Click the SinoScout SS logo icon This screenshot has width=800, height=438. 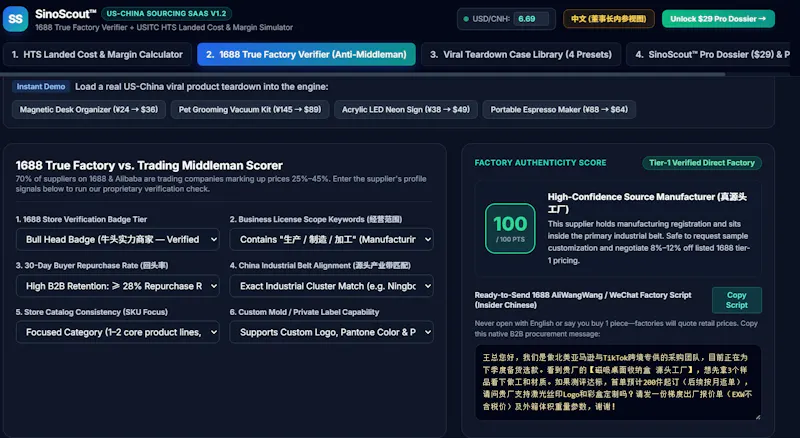click(15, 19)
